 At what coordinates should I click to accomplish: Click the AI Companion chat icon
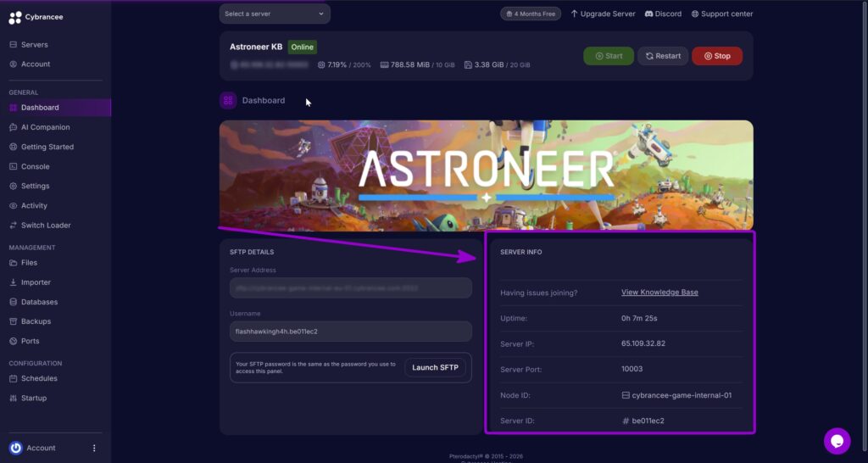click(x=14, y=127)
